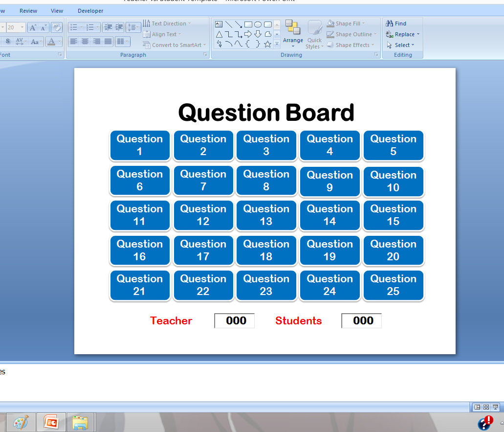Pick the Elbow Arrow Connector shape
The width and height of the screenshot is (504, 432).
[238, 34]
